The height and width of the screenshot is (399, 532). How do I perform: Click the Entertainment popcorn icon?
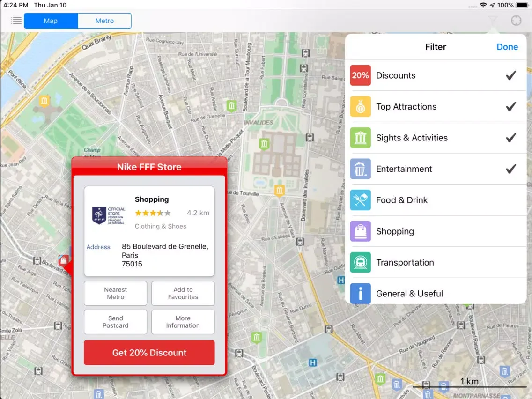click(x=360, y=169)
